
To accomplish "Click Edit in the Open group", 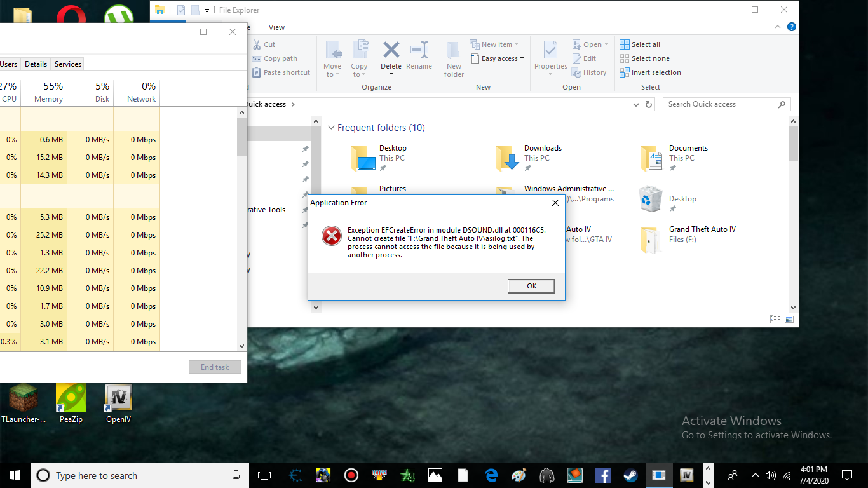I will click(584, 58).
